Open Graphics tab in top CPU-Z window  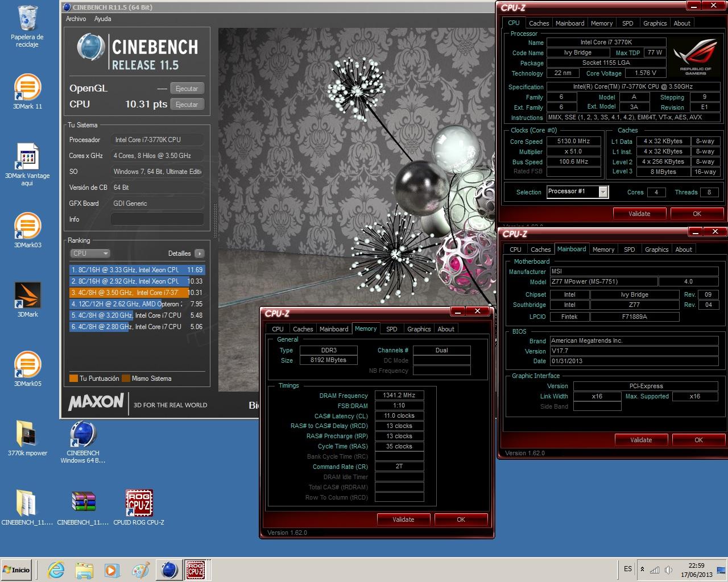(x=655, y=23)
